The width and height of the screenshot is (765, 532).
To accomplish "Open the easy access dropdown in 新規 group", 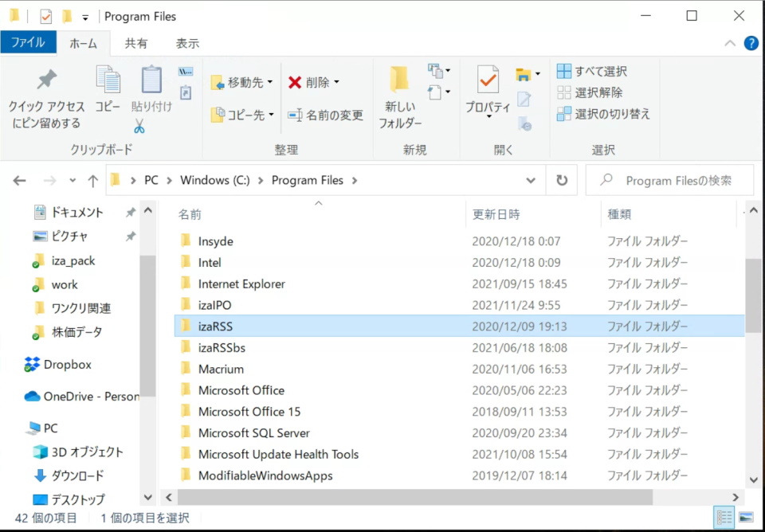I will (x=439, y=92).
